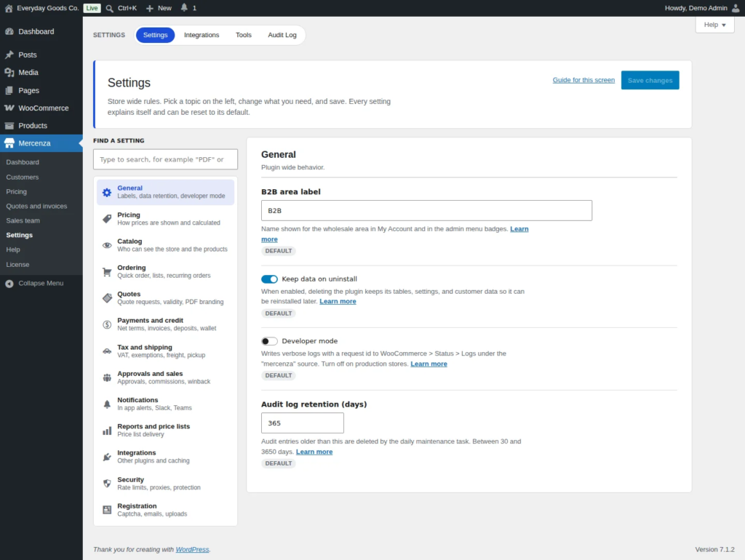Open the Pricing item in Mercenza submenu
Viewport: 745px width, 560px height.
click(16, 192)
